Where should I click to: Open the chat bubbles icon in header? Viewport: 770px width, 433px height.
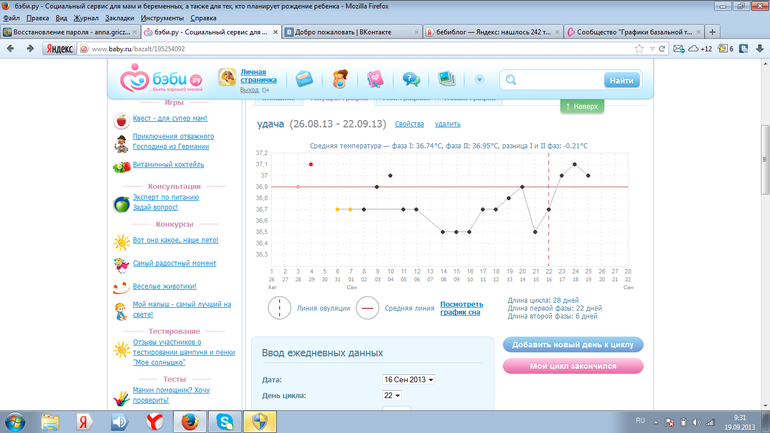click(x=411, y=79)
